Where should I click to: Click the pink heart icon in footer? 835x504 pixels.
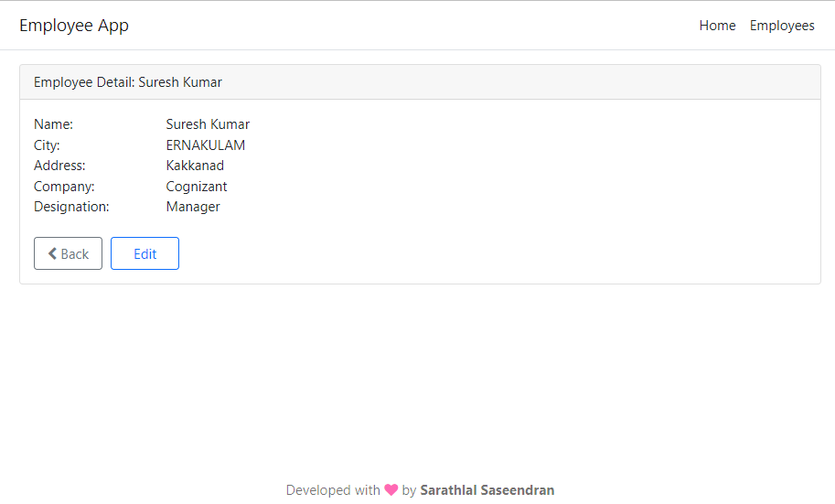391,490
